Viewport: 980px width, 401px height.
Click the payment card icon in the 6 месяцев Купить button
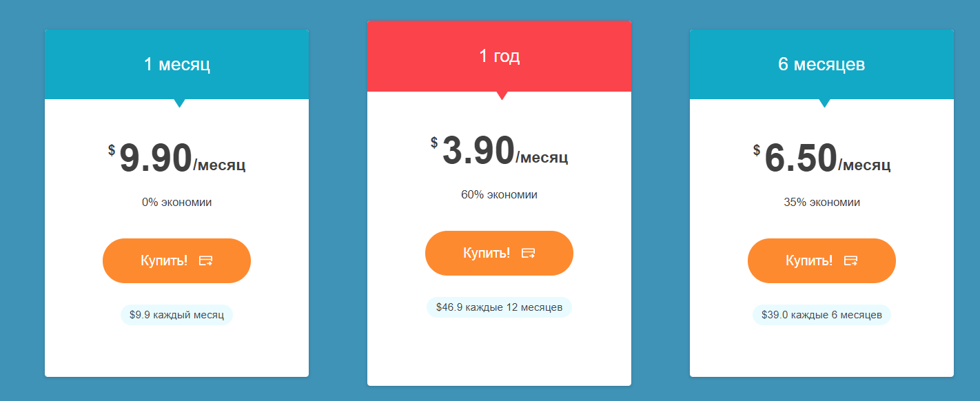[x=851, y=260]
